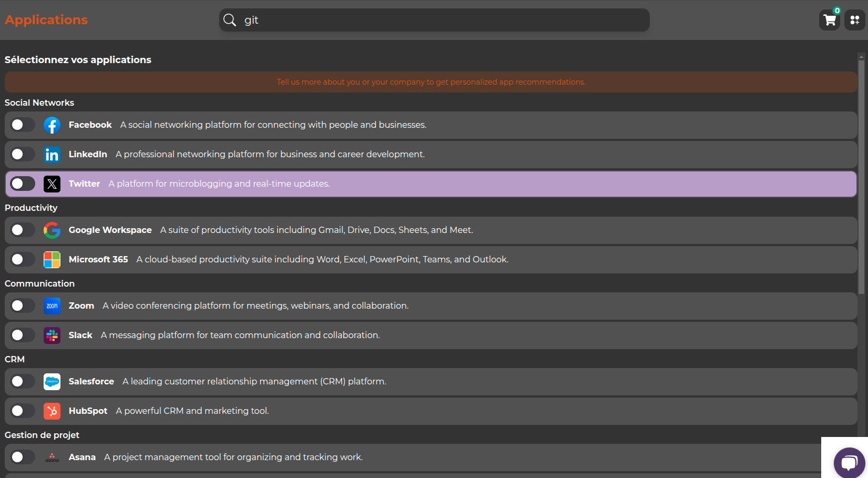Enable the Salesforce toggle switch

[23, 382]
